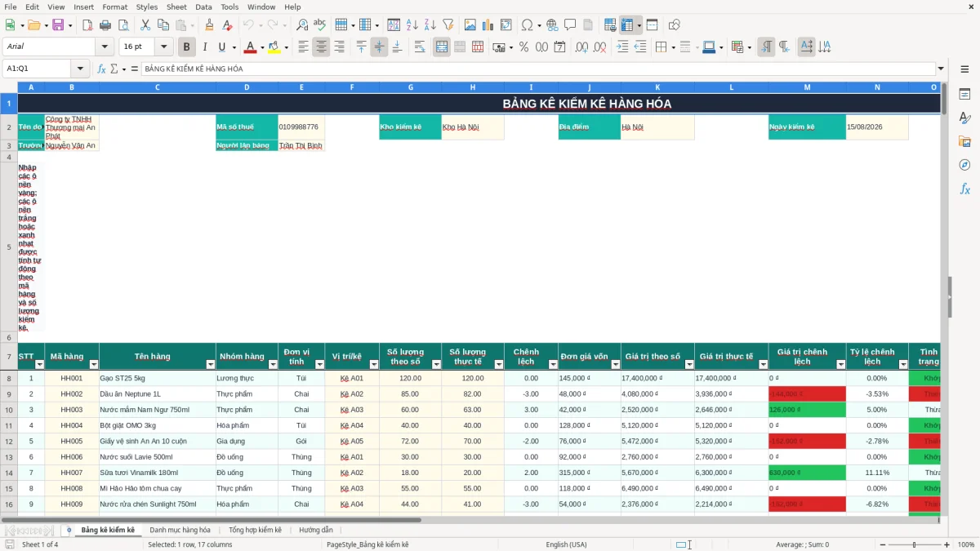Open the Data menu

203,7
